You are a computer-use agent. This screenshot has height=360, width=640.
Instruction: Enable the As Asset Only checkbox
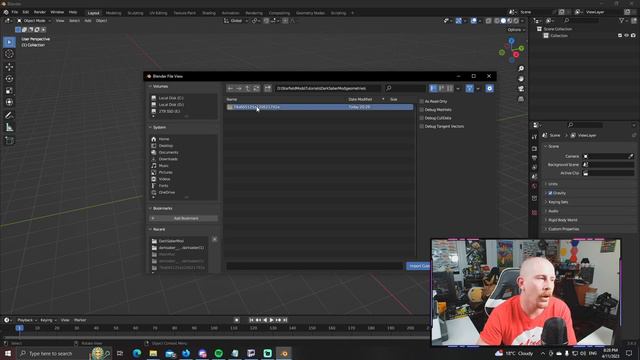422,101
